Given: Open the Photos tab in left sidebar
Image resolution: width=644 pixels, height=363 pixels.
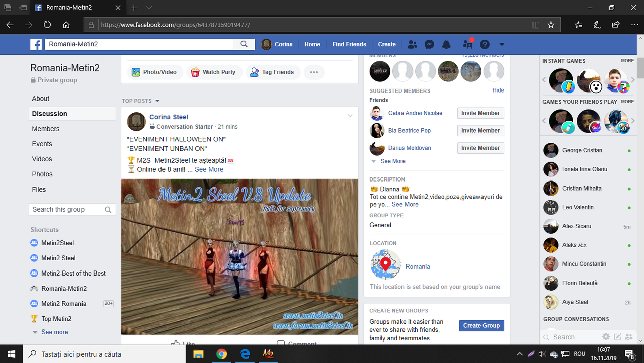Looking at the screenshot, I should (42, 174).
